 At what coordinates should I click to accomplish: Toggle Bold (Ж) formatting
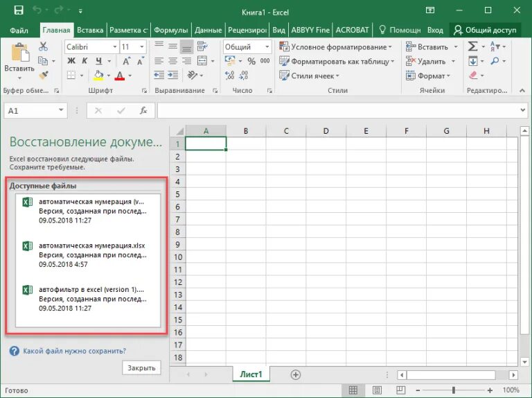click(71, 61)
